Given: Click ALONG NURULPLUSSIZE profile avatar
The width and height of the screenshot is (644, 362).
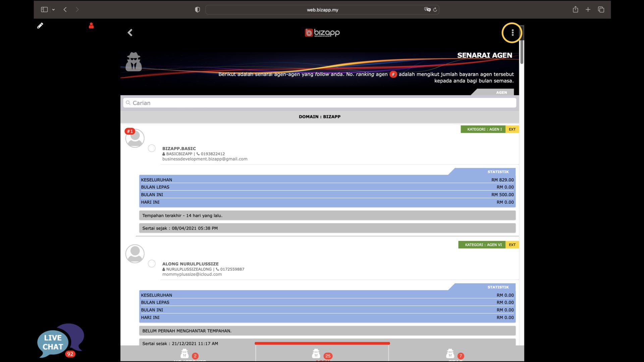Looking at the screenshot, I should 135,254.
